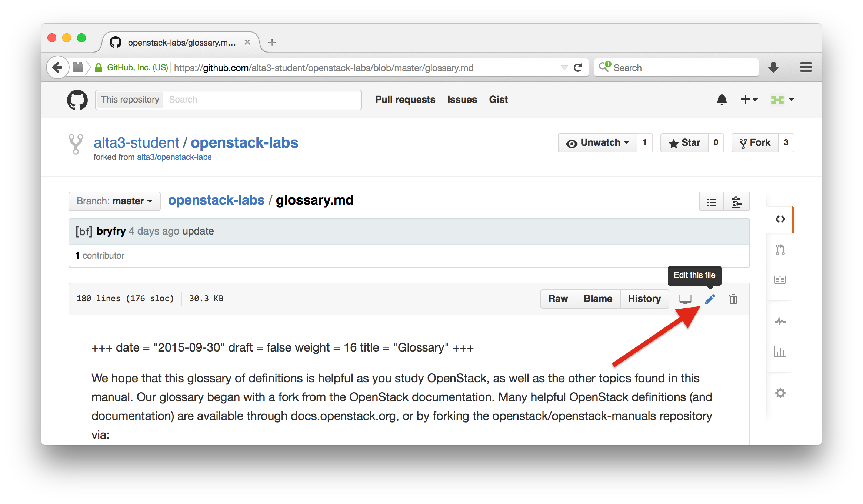863x504 pixels.
Task: Click the repository file list icon
Action: click(712, 201)
